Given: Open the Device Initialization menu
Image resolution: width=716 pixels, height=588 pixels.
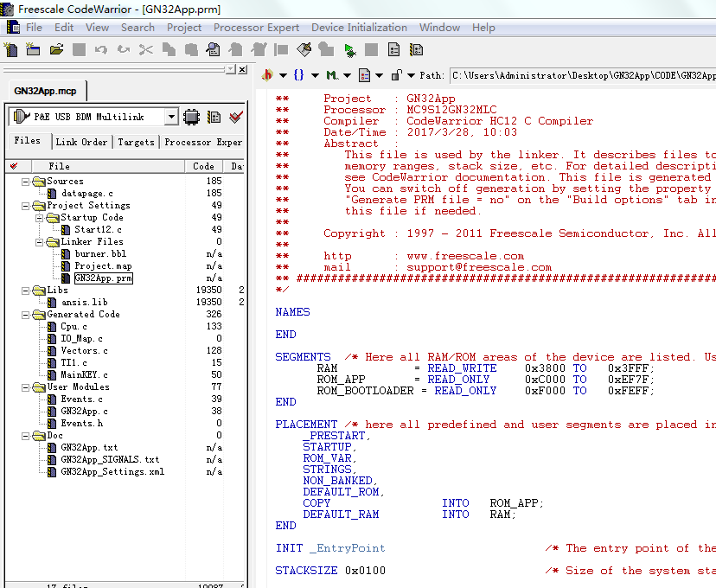Looking at the screenshot, I should click(x=359, y=28).
